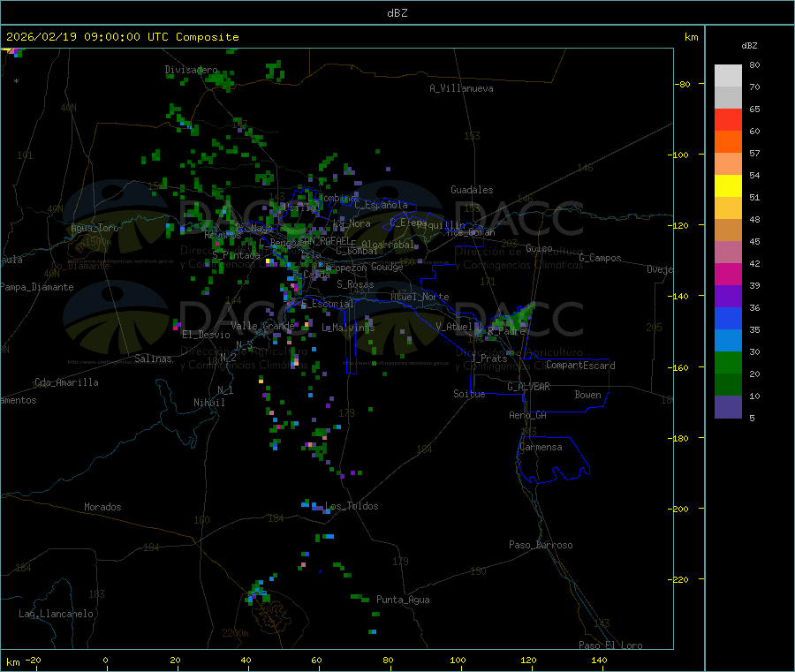The height and width of the screenshot is (672, 795).
Task: Click the V_Atuel location label
Action: 454,327
